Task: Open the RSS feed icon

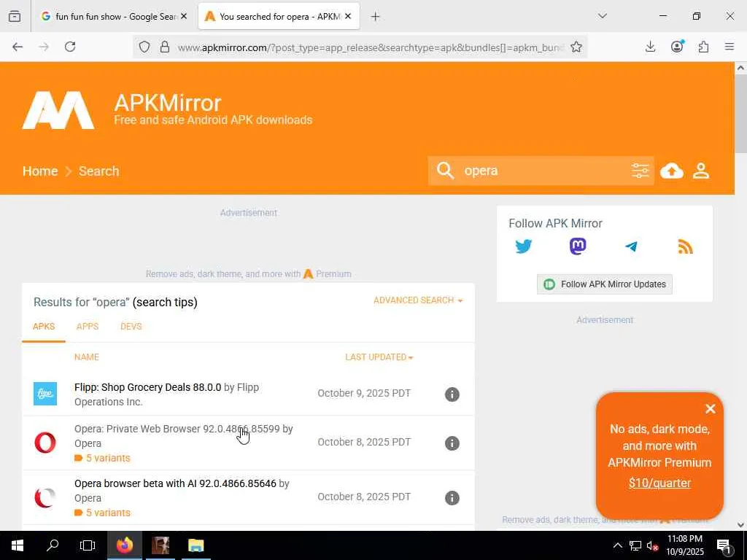Action: [x=685, y=246]
